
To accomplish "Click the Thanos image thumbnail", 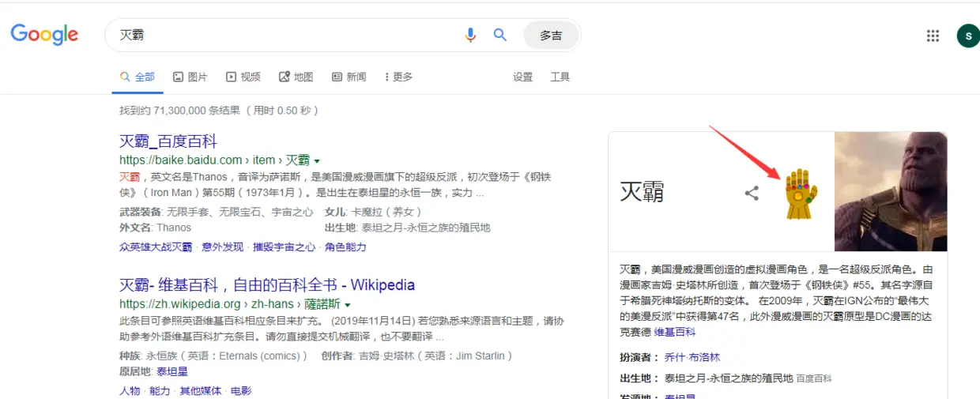I will click(891, 191).
